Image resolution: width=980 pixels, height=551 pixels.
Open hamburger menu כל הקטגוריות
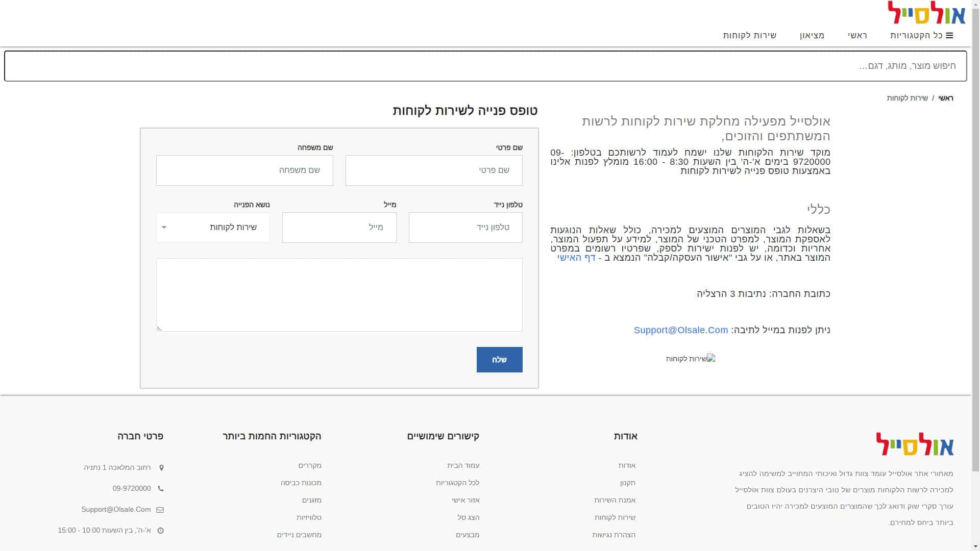coord(922,35)
